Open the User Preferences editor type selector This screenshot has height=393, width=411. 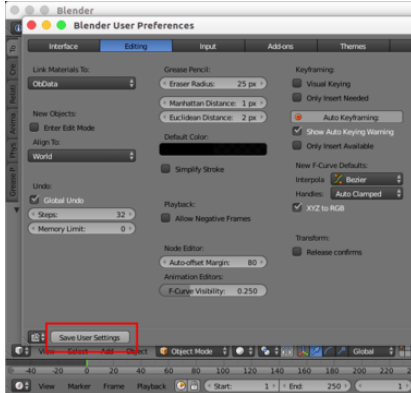[x=37, y=337]
